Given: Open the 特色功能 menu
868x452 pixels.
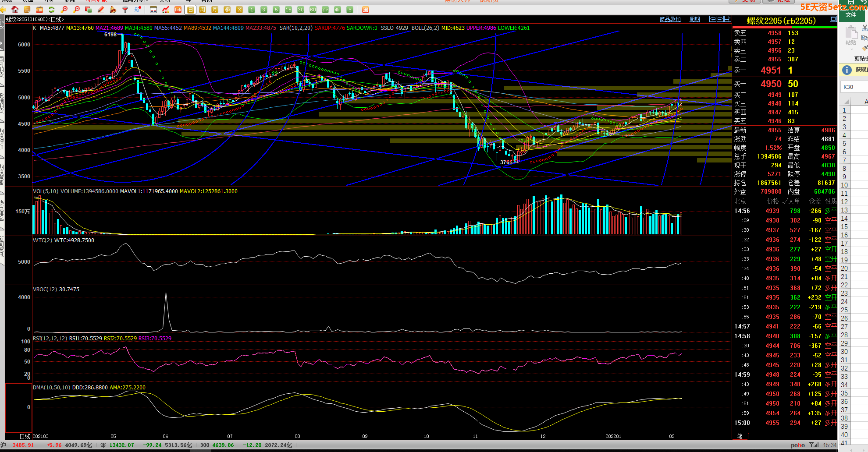Looking at the screenshot, I should pyautogui.click(x=96, y=1).
